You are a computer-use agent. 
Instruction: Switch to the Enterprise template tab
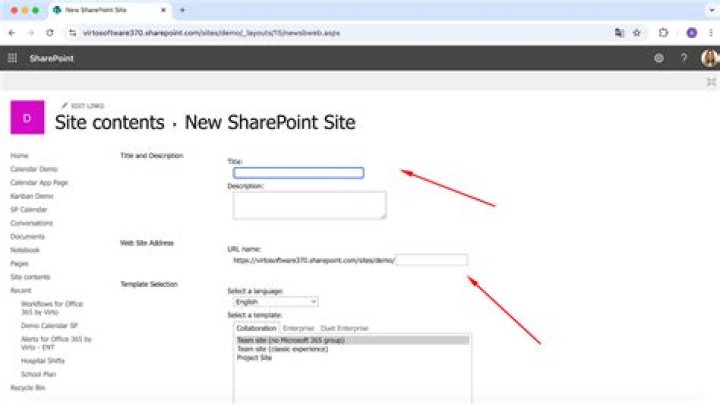(298, 328)
